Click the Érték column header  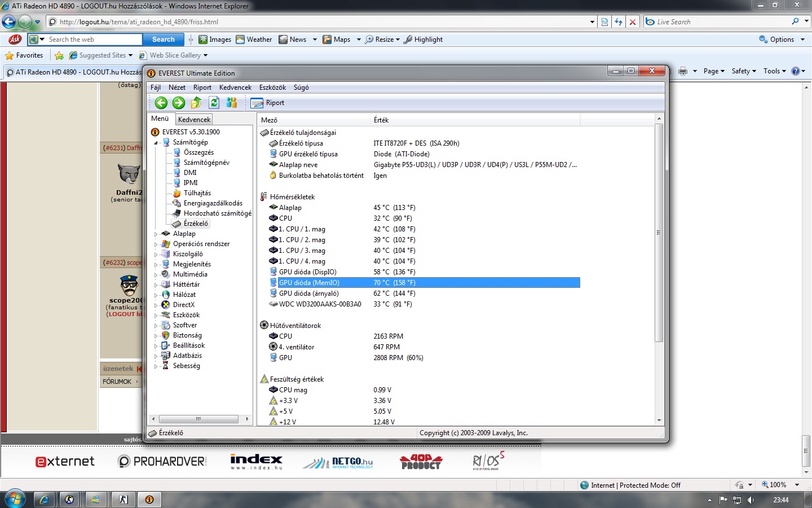(x=475, y=120)
